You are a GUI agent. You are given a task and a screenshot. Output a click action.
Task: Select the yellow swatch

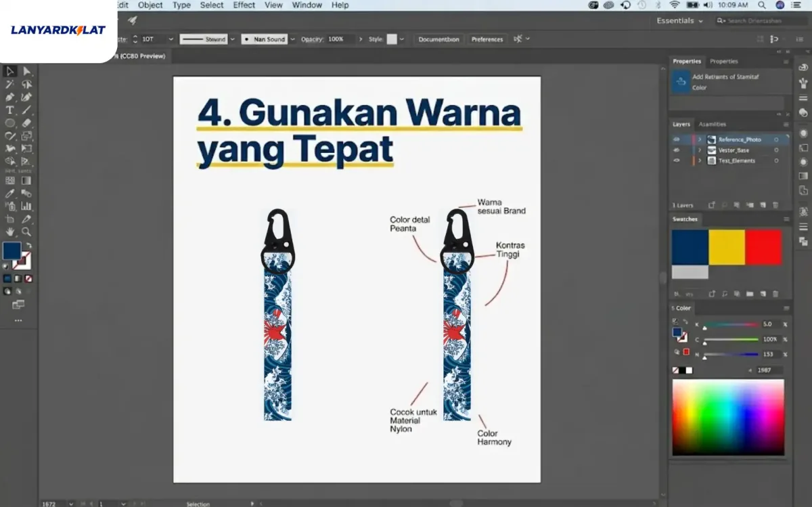click(727, 247)
